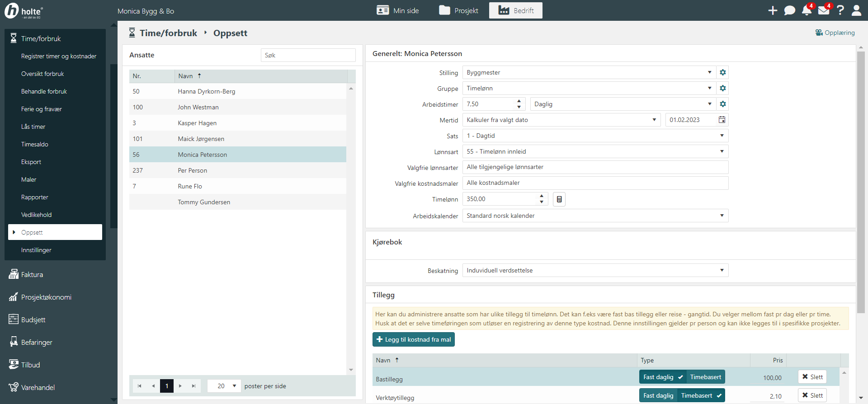Open the mail envelope messages icon
The image size is (868, 404).
(x=824, y=10)
